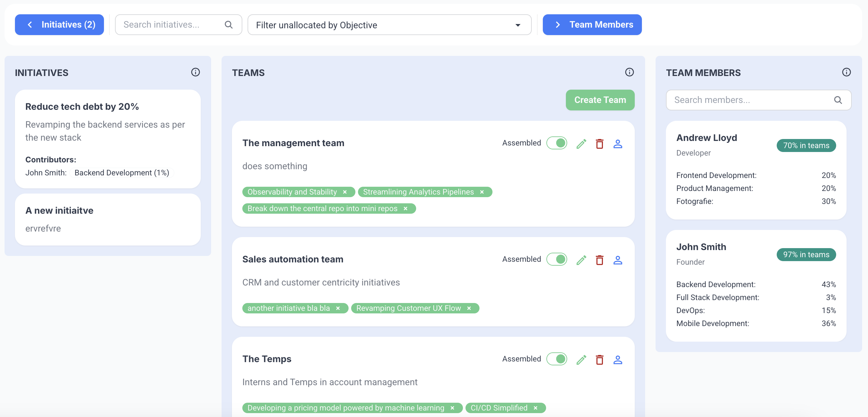Click the Team Members panel info icon
This screenshot has height=417, width=868.
(x=846, y=72)
